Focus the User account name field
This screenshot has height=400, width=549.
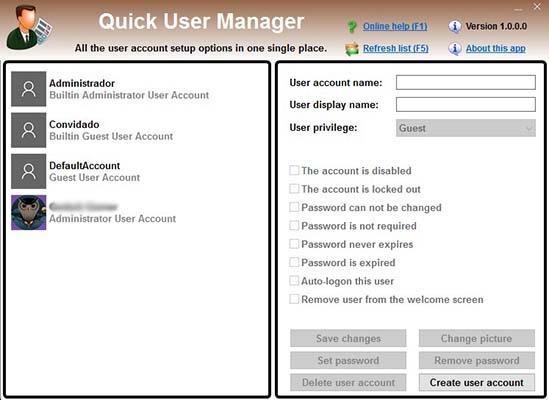pos(466,82)
